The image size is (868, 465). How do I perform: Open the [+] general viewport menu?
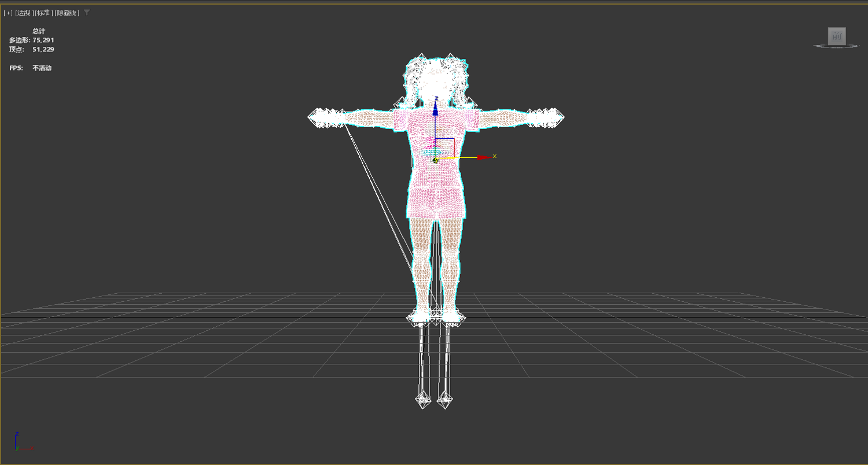point(8,13)
